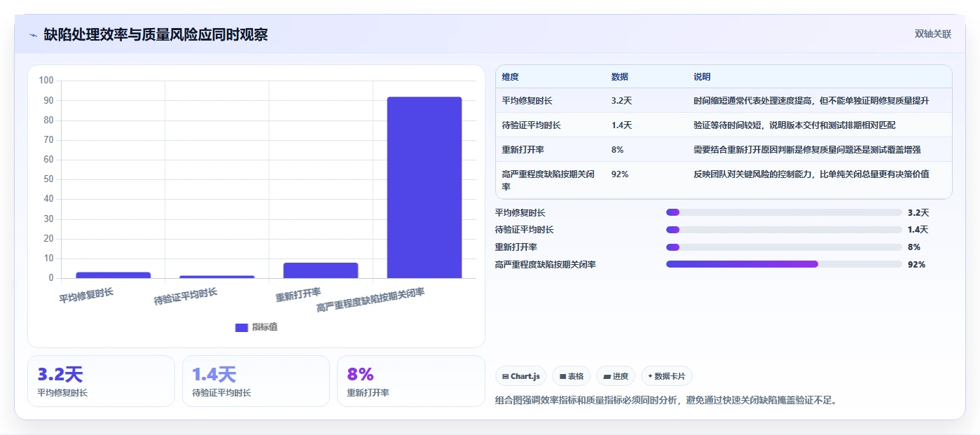Image resolution: width=980 pixels, height=435 pixels.
Task: Click the 数据卡片 tag
Action: tap(666, 376)
